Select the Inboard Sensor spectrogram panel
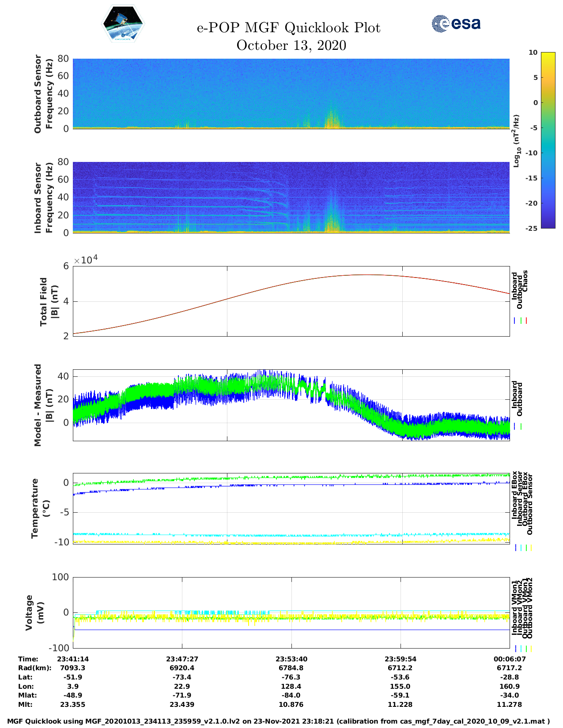Viewport: 563px width, 728px height. pos(291,197)
